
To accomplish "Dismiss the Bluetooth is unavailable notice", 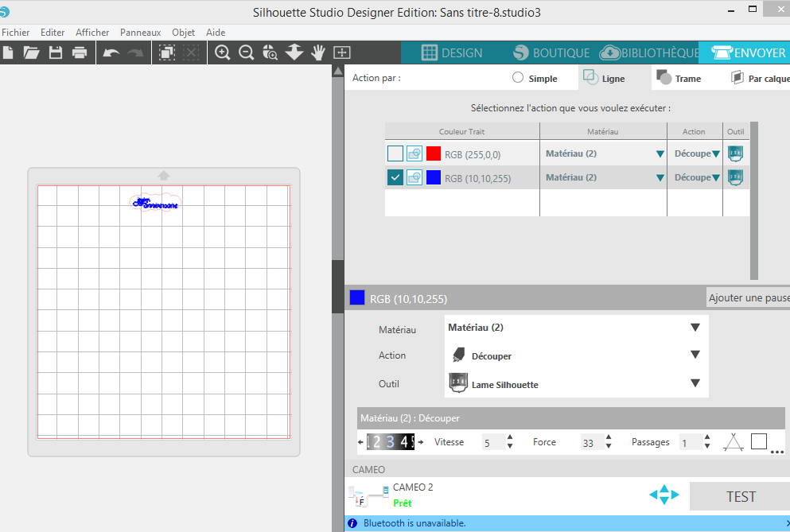I will pyautogui.click(x=787, y=523).
